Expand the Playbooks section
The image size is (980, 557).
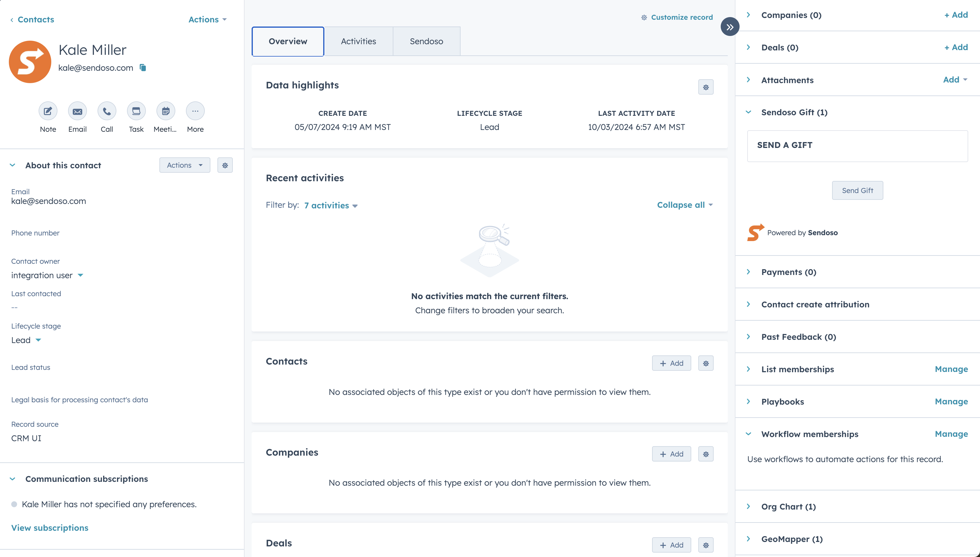[x=749, y=402]
